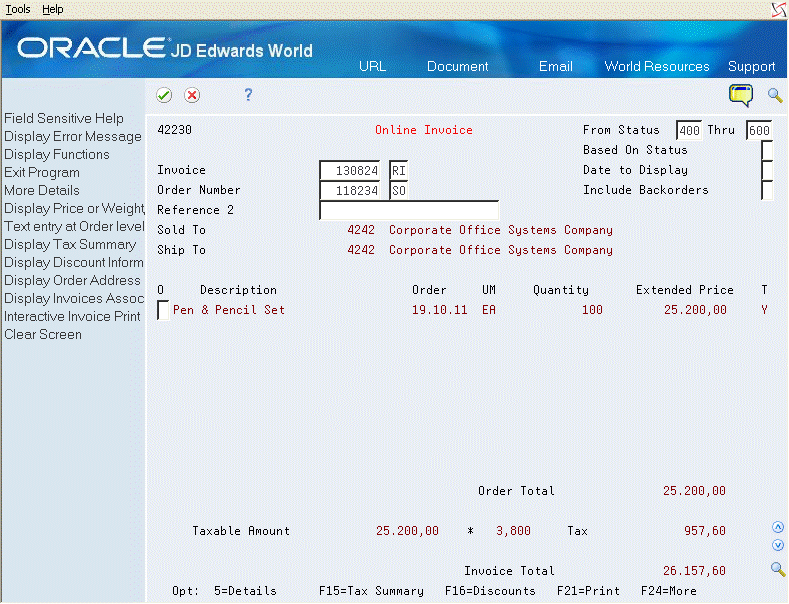The height and width of the screenshot is (604, 789).
Task: Click the Online Invoice screen title
Action: (424, 130)
